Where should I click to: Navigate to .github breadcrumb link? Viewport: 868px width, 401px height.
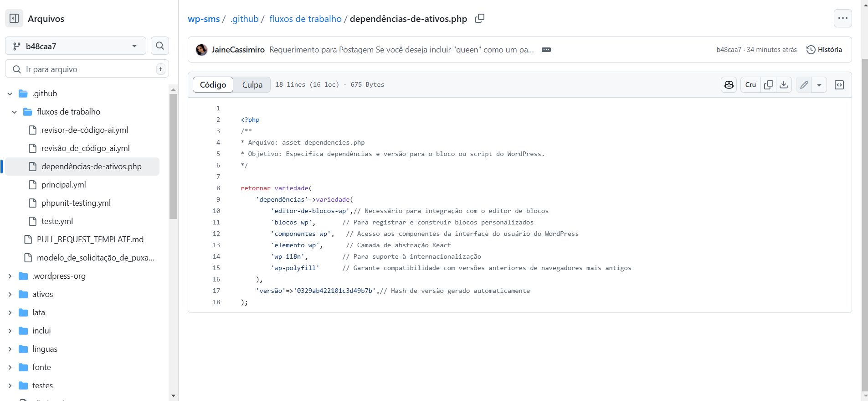[x=245, y=19]
